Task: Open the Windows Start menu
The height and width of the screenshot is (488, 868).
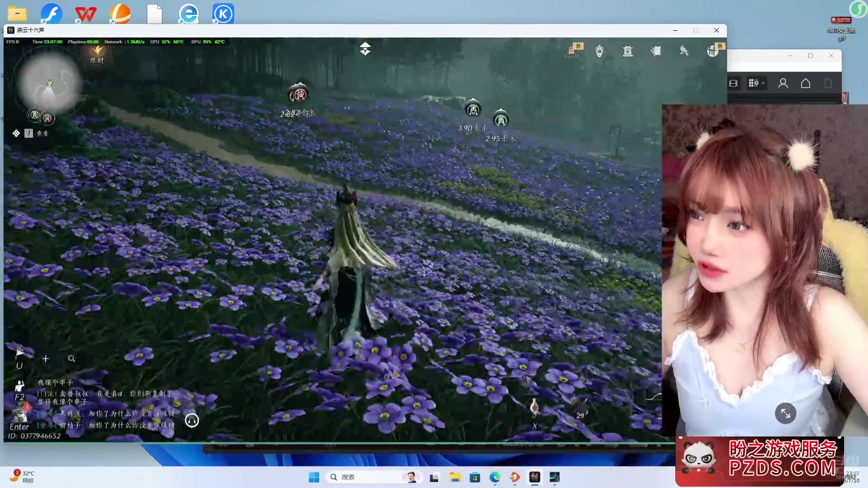Action: pyautogui.click(x=314, y=477)
